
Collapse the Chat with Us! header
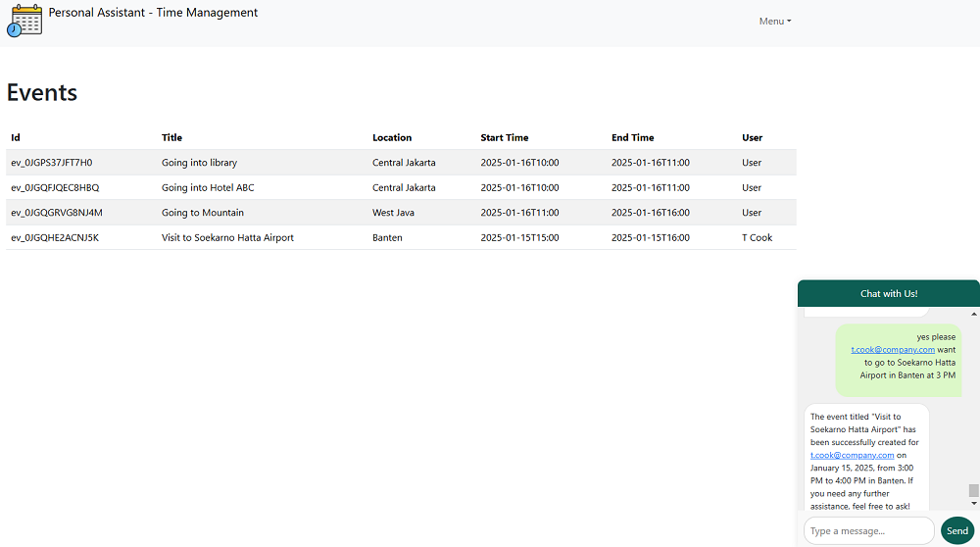888,293
